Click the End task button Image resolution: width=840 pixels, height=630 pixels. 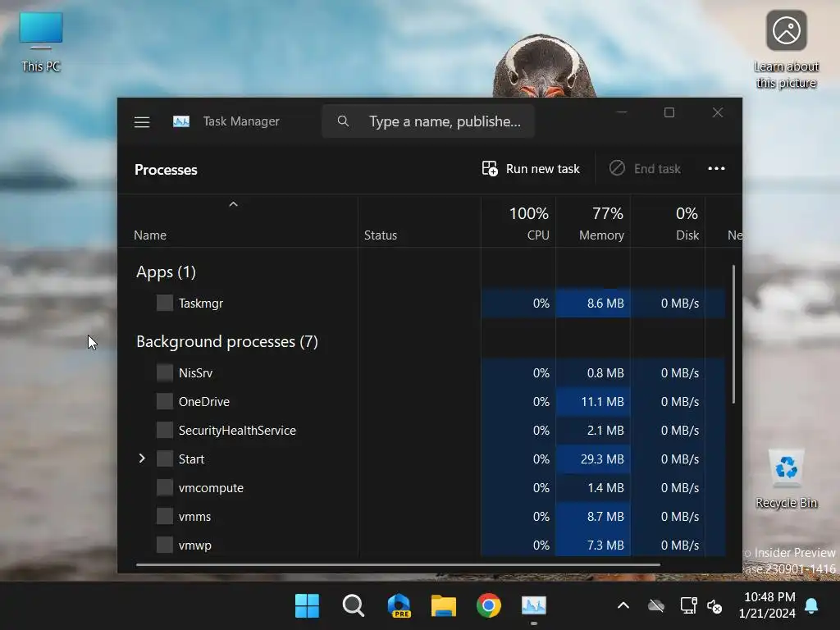(645, 169)
